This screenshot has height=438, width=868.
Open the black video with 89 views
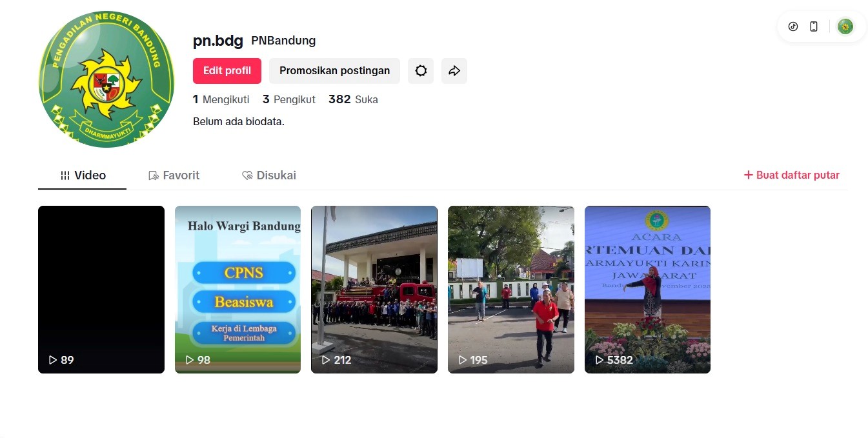(101, 290)
